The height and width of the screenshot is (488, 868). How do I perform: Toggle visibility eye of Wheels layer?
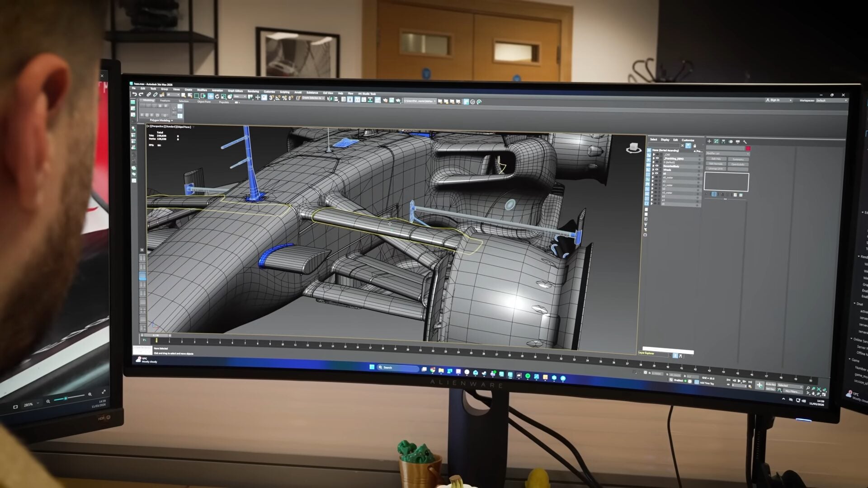(x=656, y=169)
